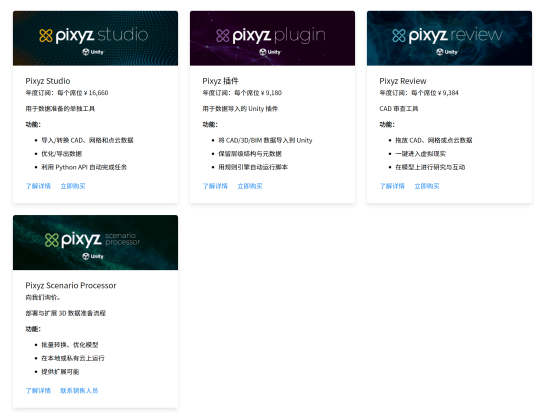Click the 功能 heading in the Scenario Processor card
Image resolution: width=560 pixels, height=419 pixels.
pyautogui.click(x=33, y=329)
